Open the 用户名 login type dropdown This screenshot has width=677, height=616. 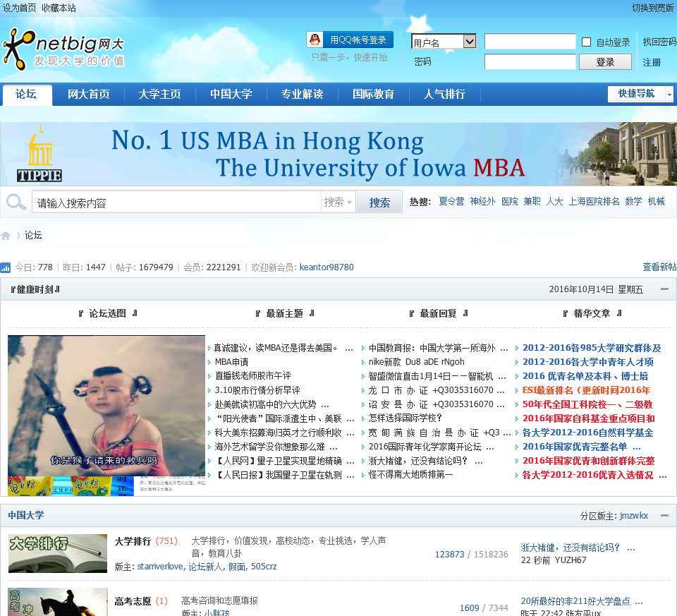[x=444, y=42]
